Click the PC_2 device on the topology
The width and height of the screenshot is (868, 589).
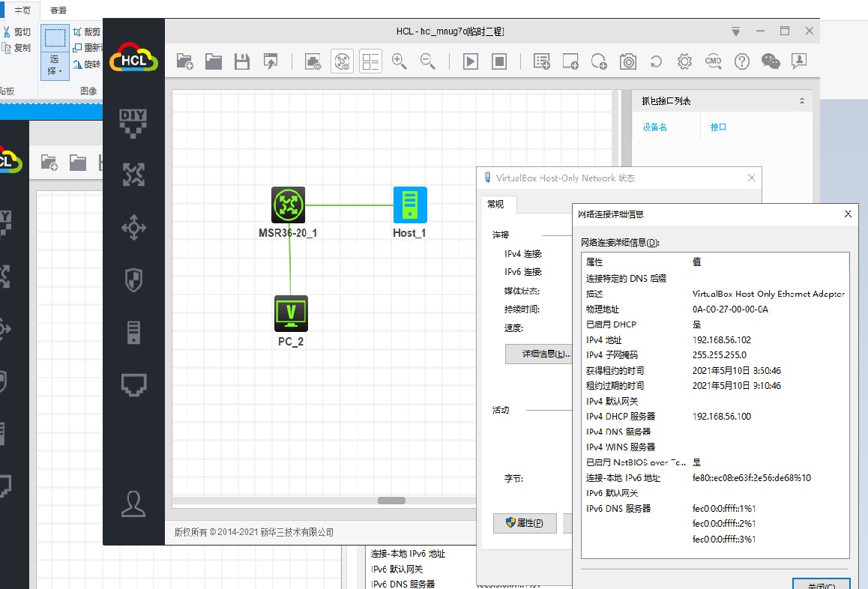[x=291, y=313]
